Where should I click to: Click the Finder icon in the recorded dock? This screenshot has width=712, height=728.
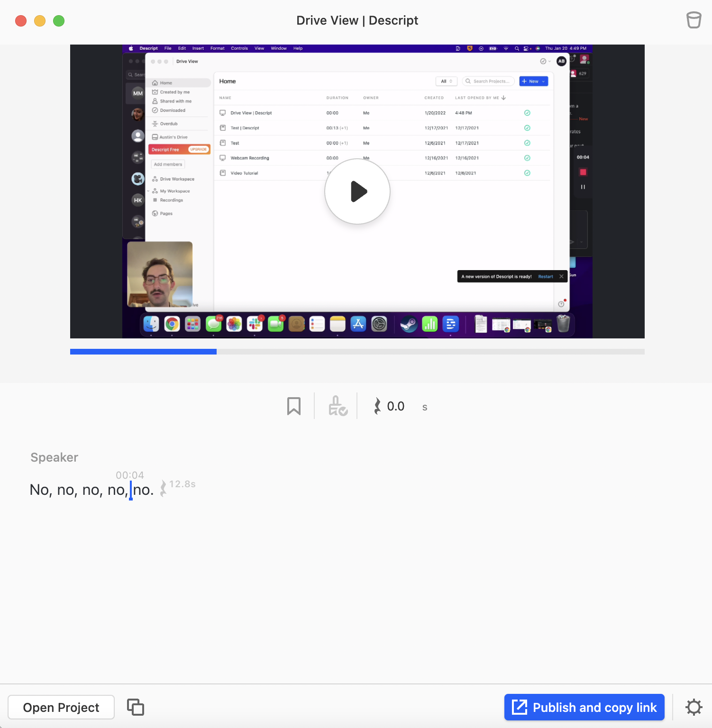[152, 324]
